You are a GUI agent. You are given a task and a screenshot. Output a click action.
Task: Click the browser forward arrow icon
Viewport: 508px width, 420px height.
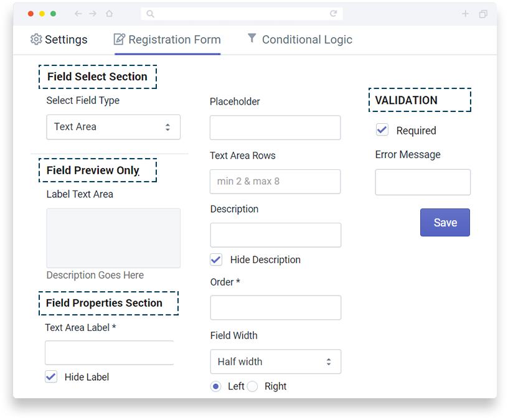coord(93,14)
